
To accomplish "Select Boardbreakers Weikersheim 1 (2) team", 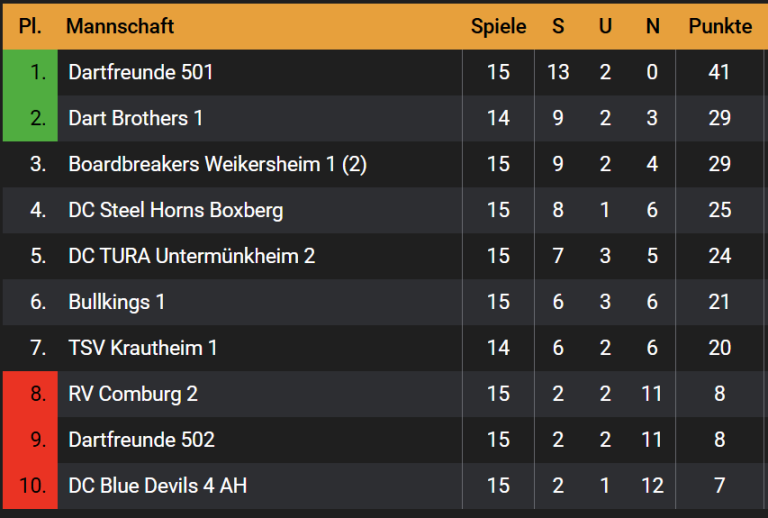I will coord(217,164).
